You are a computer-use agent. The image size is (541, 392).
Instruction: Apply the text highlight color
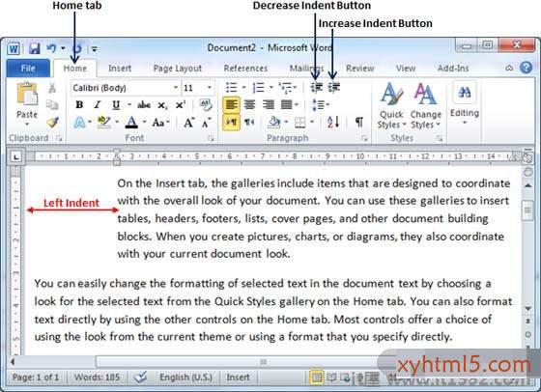(103, 123)
